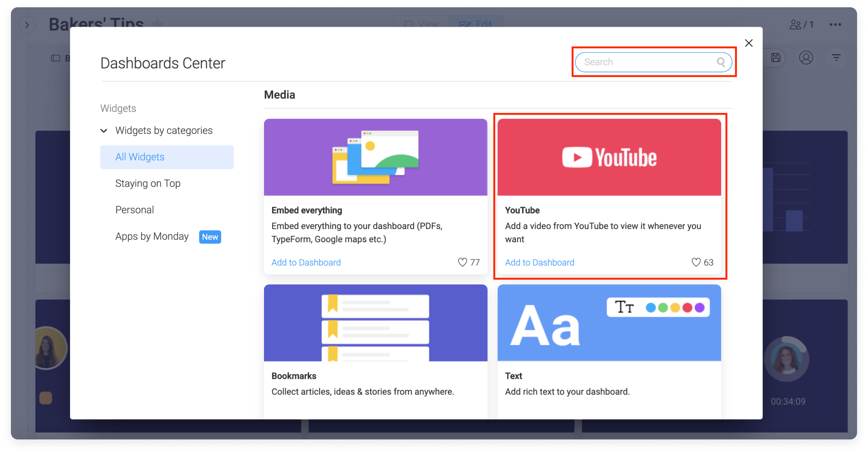Click the orange square on left widget
Screen dimensions: 868x454
(46, 398)
